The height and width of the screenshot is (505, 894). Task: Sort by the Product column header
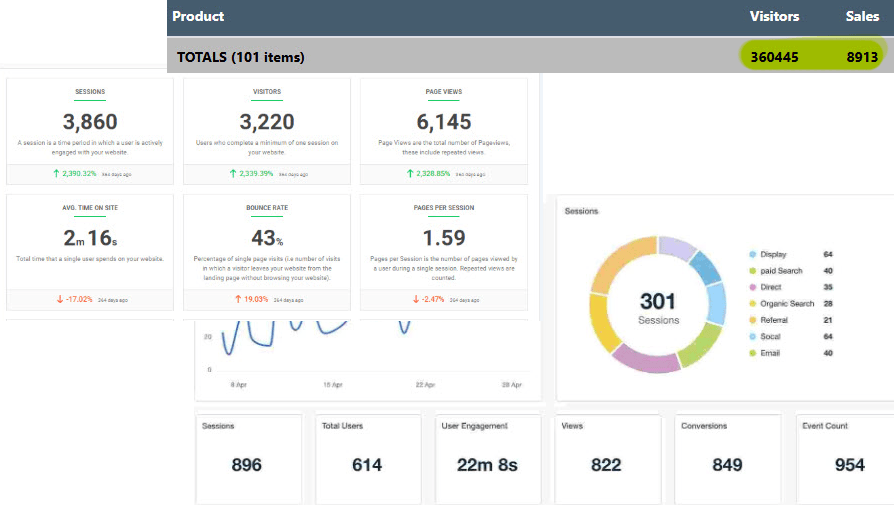[x=198, y=16]
